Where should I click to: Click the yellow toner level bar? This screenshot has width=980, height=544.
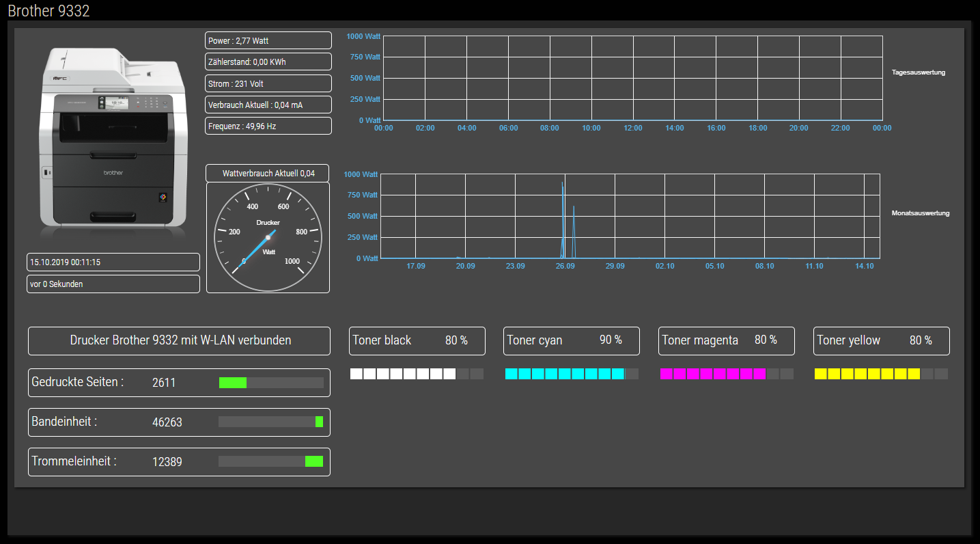[x=882, y=374]
